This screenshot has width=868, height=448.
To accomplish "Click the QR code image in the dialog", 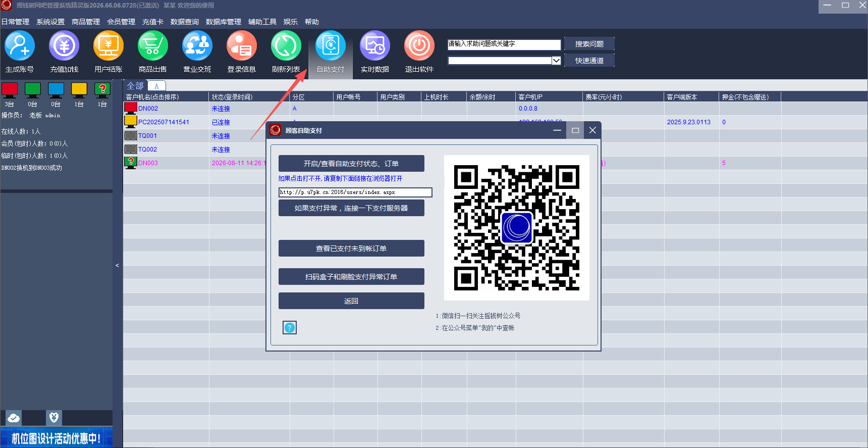I will pos(517,228).
